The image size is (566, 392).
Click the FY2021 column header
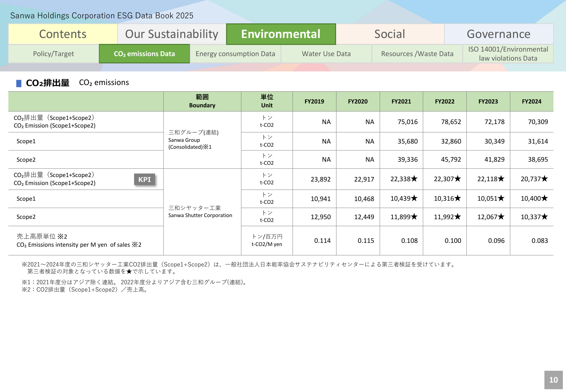point(401,101)
